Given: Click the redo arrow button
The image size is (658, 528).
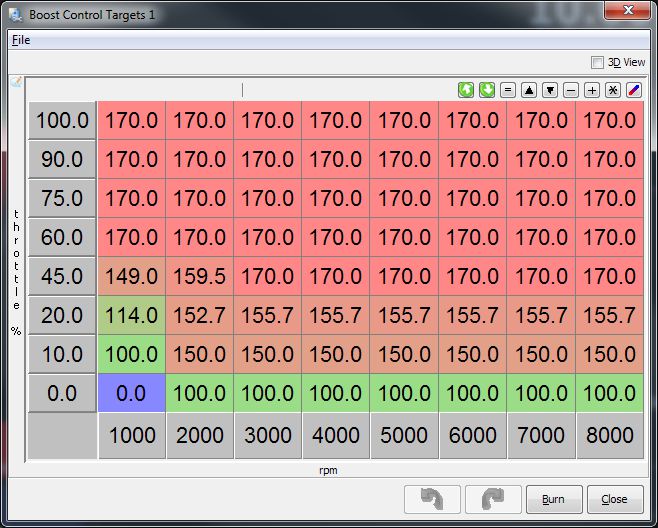Looking at the screenshot, I should point(493,499).
